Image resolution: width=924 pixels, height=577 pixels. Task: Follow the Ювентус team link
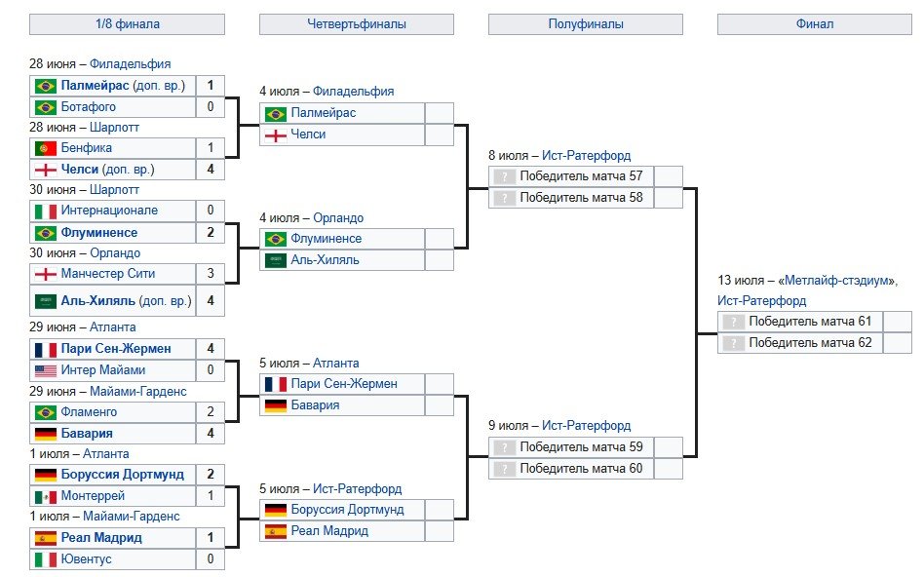coord(86,559)
